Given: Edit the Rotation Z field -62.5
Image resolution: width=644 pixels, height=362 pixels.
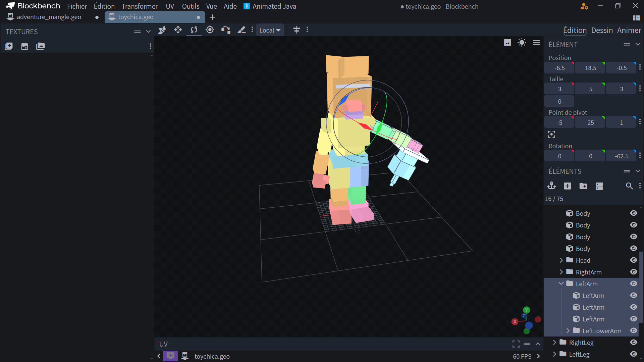Looking at the screenshot, I should 622,156.
